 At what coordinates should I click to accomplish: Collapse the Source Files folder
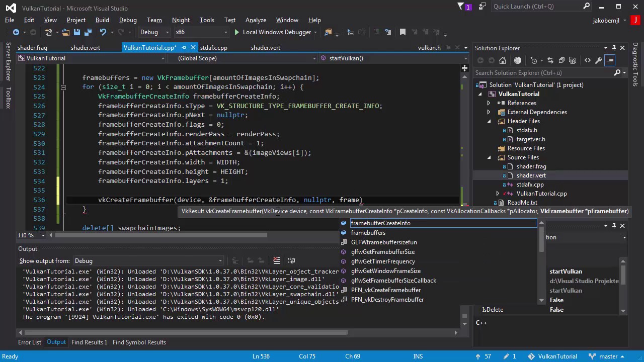tap(489, 157)
